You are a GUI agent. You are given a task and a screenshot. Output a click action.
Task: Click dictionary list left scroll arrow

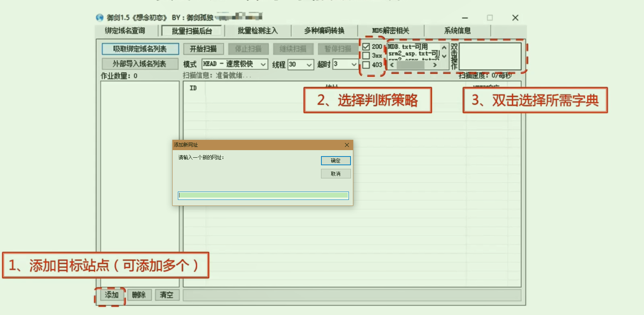click(392, 65)
